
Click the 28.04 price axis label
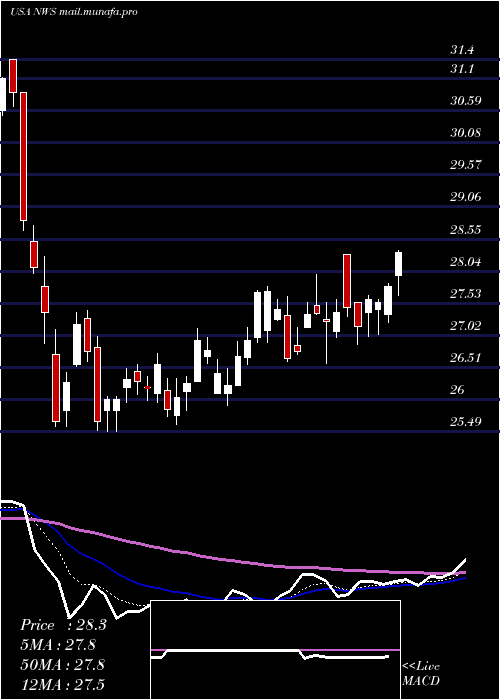point(466,262)
